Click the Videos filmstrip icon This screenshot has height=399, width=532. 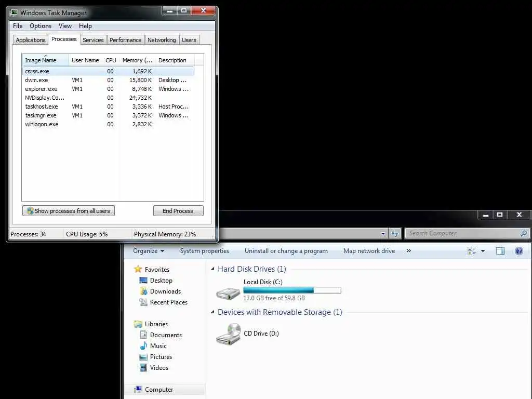coord(143,367)
